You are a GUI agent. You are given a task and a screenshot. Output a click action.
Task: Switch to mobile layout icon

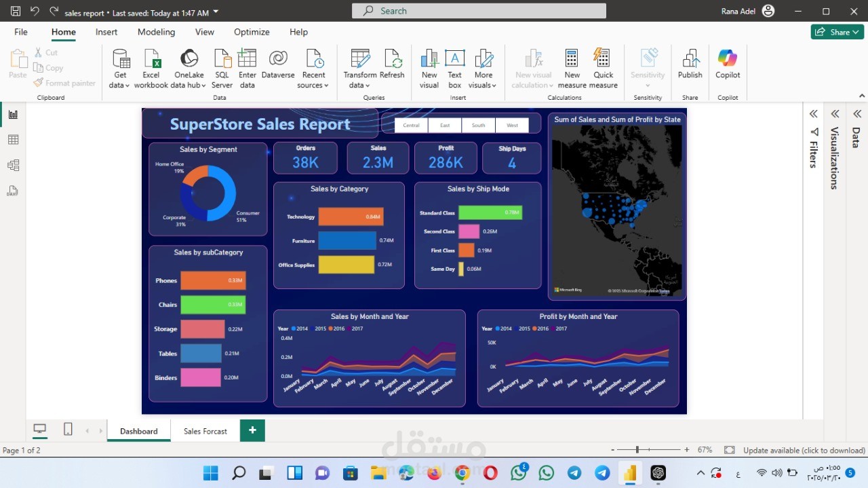pos(68,429)
